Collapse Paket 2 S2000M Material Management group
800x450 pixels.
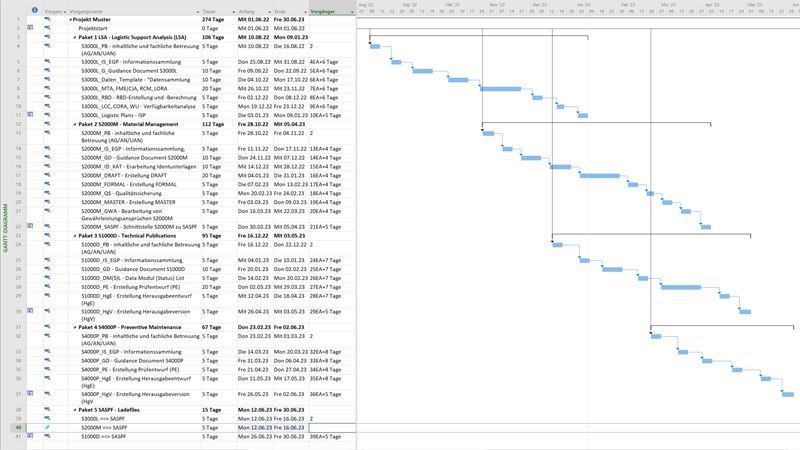pos(75,123)
